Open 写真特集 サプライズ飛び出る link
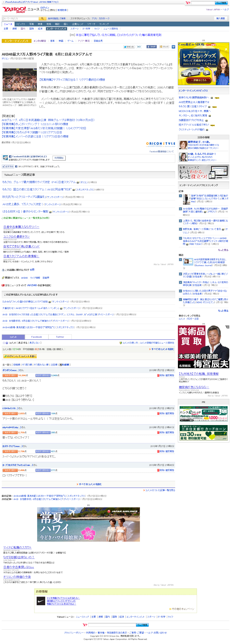The height and width of the screenshot is (644, 231). (72, 80)
